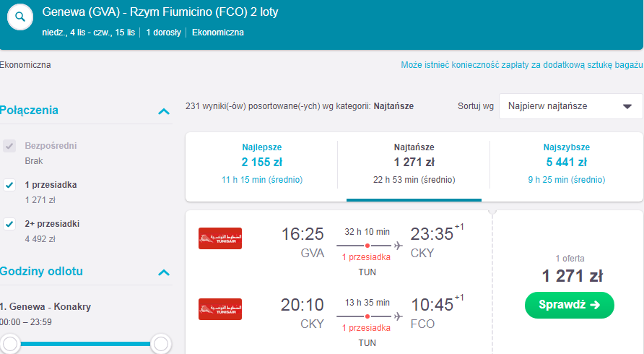Click the right handle of departure time slider
The width and height of the screenshot is (644, 354).
160,344
